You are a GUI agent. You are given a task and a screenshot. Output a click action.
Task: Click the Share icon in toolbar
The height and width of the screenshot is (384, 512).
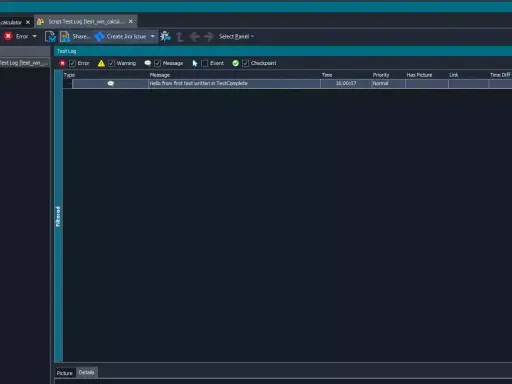click(65, 37)
